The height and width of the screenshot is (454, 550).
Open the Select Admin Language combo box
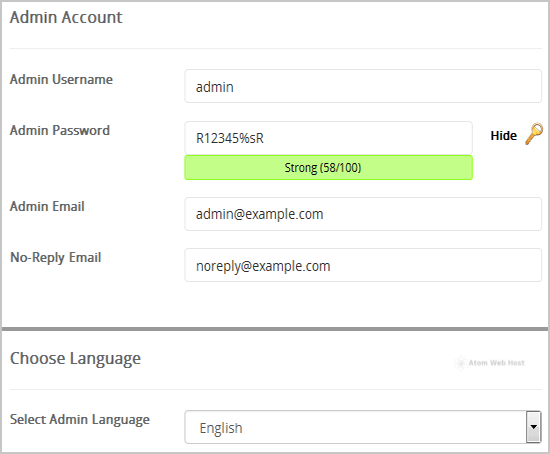[363, 427]
